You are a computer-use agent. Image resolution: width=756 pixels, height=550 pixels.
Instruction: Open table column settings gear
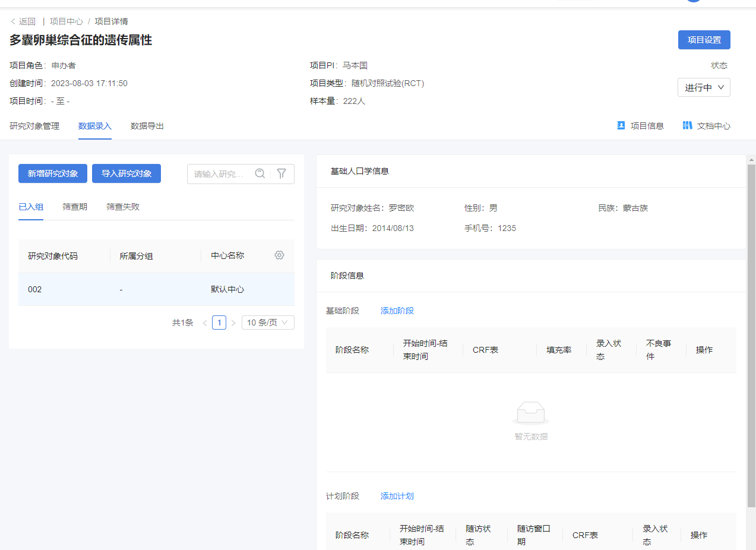(279, 255)
